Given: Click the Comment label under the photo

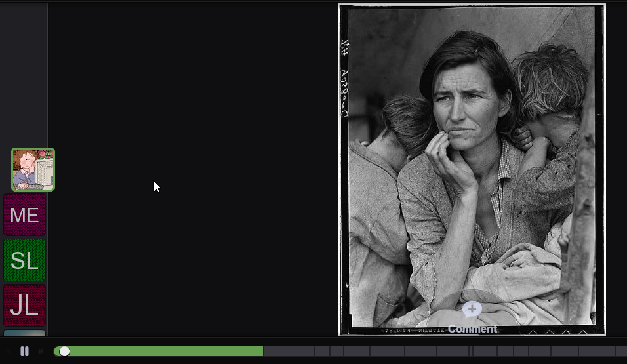Looking at the screenshot, I should (472, 329).
